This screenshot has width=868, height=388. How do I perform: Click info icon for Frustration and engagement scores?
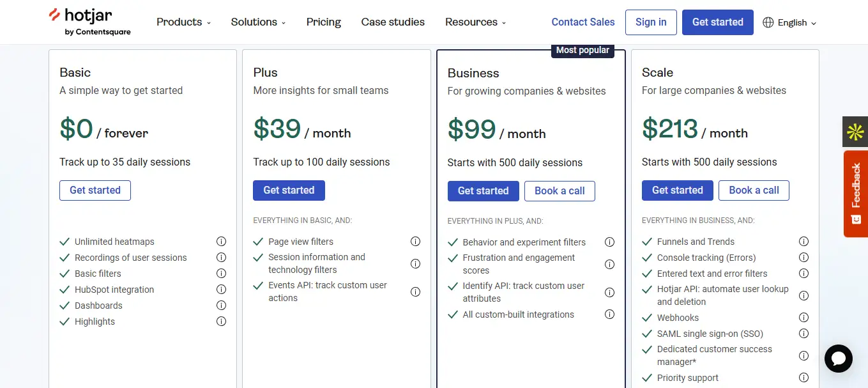click(x=609, y=264)
